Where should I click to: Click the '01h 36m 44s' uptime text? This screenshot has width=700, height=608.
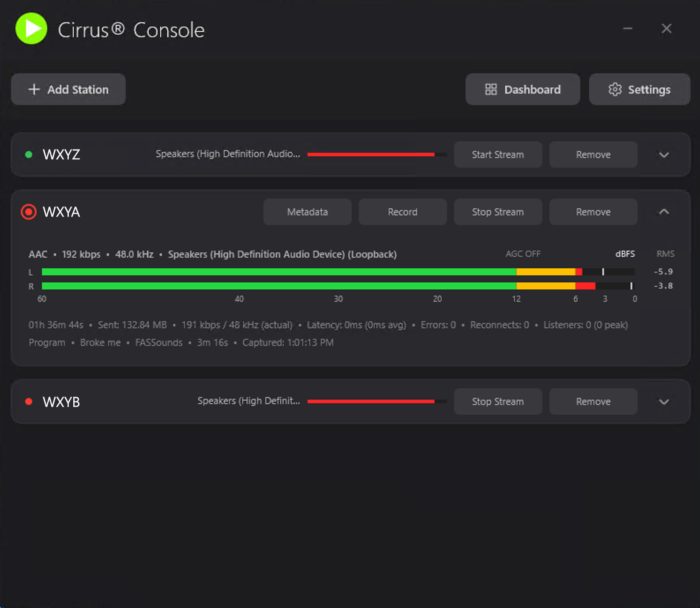56,325
